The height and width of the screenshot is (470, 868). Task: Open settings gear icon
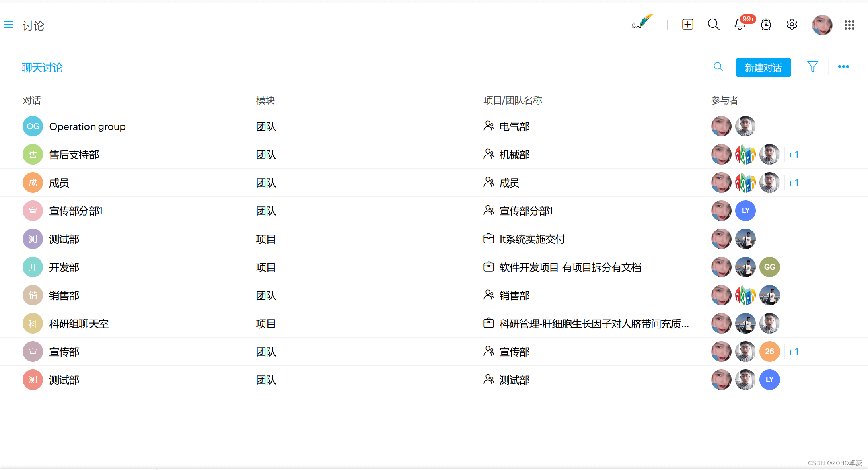tap(792, 25)
